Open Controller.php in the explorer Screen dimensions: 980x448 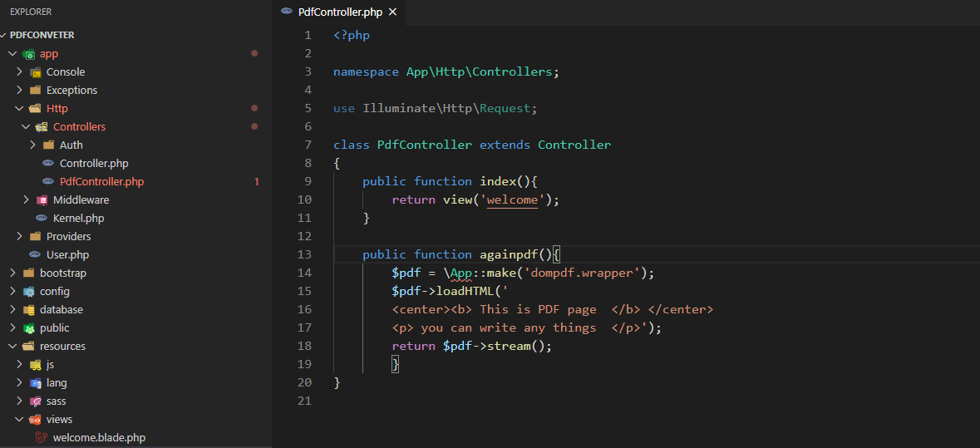click(94, 164)
